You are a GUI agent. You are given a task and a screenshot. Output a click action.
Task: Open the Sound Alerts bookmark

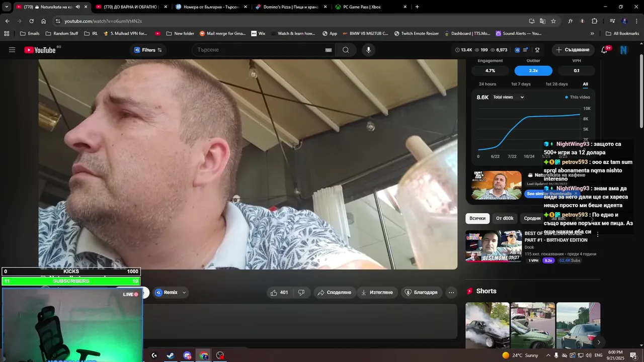click(x=519, y=34)
